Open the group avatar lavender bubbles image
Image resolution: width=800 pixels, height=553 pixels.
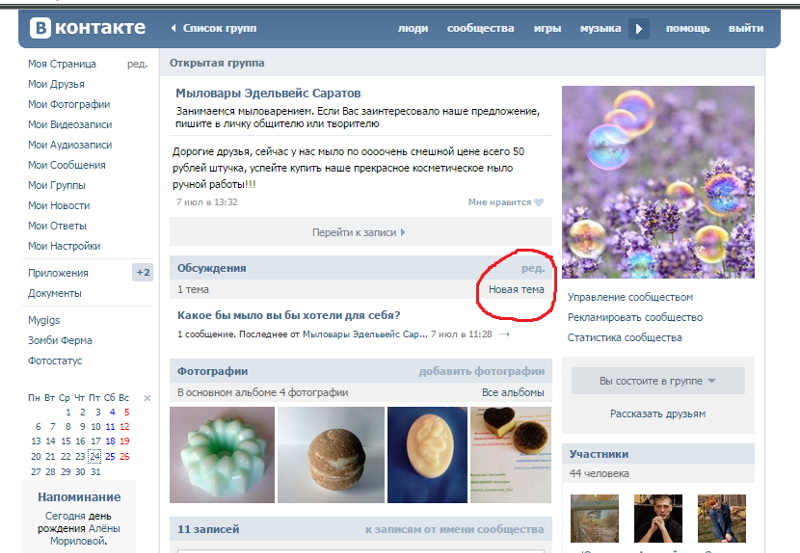(x=658, y=182)
